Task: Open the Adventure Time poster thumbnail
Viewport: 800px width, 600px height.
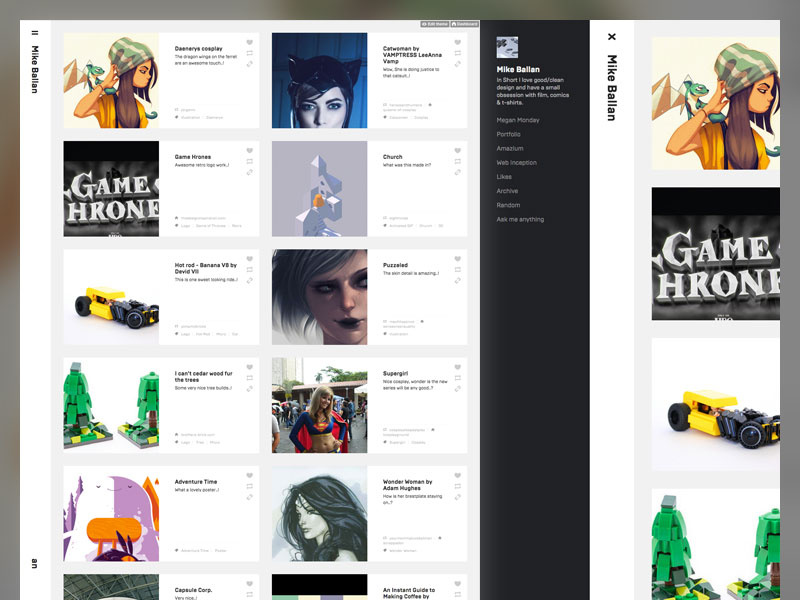Action: pyautogui.click(x=111, y=514)
